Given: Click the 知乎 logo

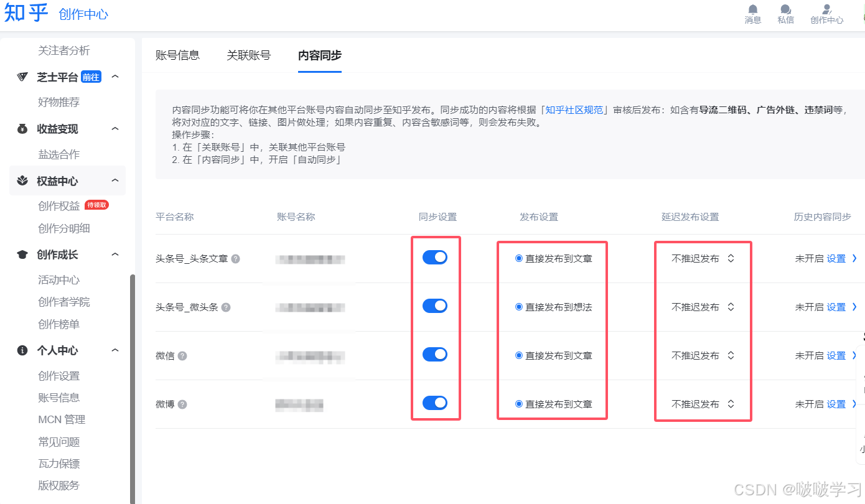Looking at the screenshot, I should (x=26, y=12).
